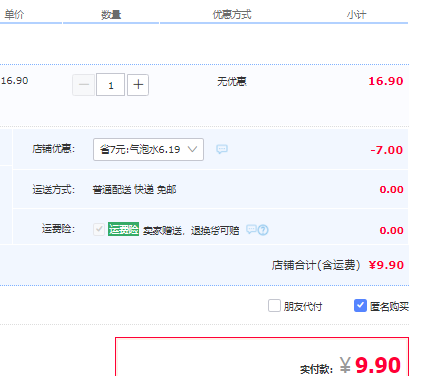Uncheck the 匿名购买 checkbox
This screenshot has height=376, width=421.
360,305
